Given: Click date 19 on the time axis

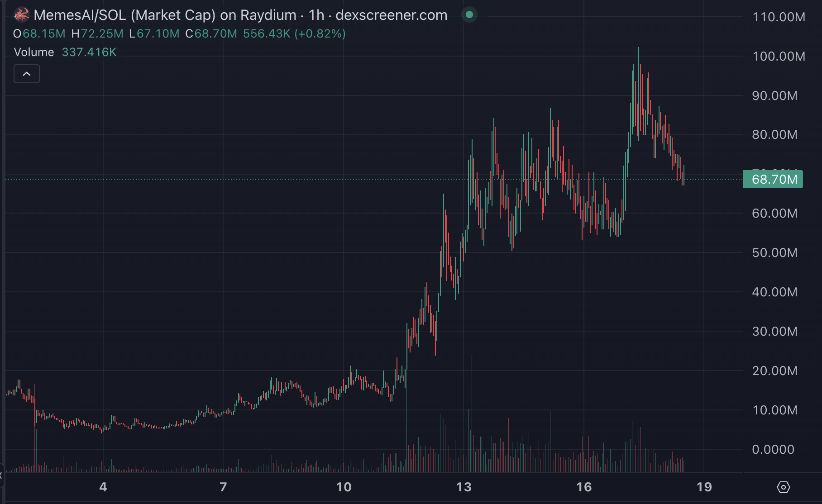Looking at the screenshot, I should [x=704, y=487].
